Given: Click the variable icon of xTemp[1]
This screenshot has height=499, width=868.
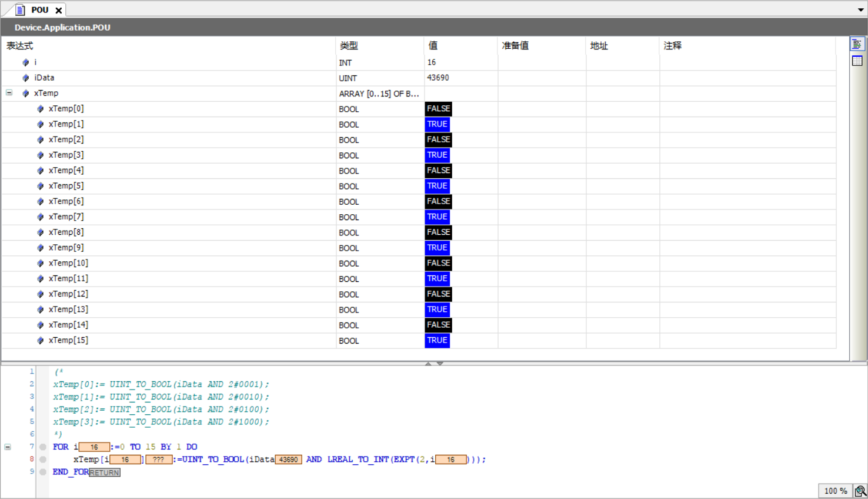Looking at the screenshot, I should tap(41, 124).
